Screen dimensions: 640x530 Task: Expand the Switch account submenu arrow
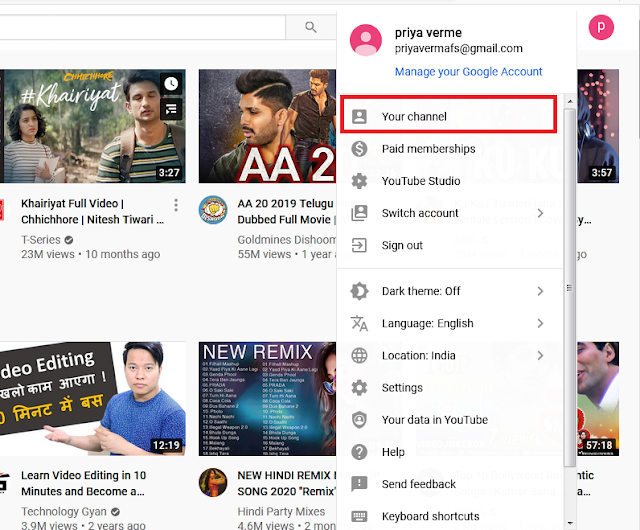point(540,213)
